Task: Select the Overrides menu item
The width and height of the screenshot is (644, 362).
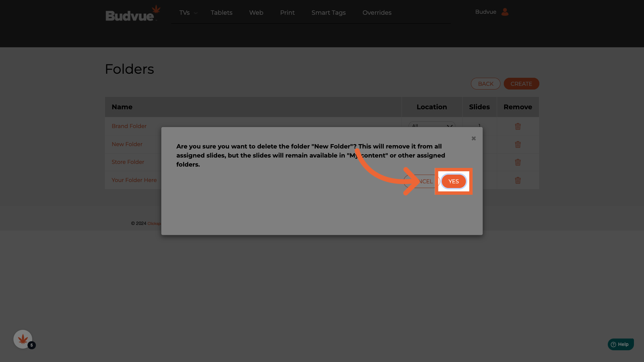Action: pos(377,13)
